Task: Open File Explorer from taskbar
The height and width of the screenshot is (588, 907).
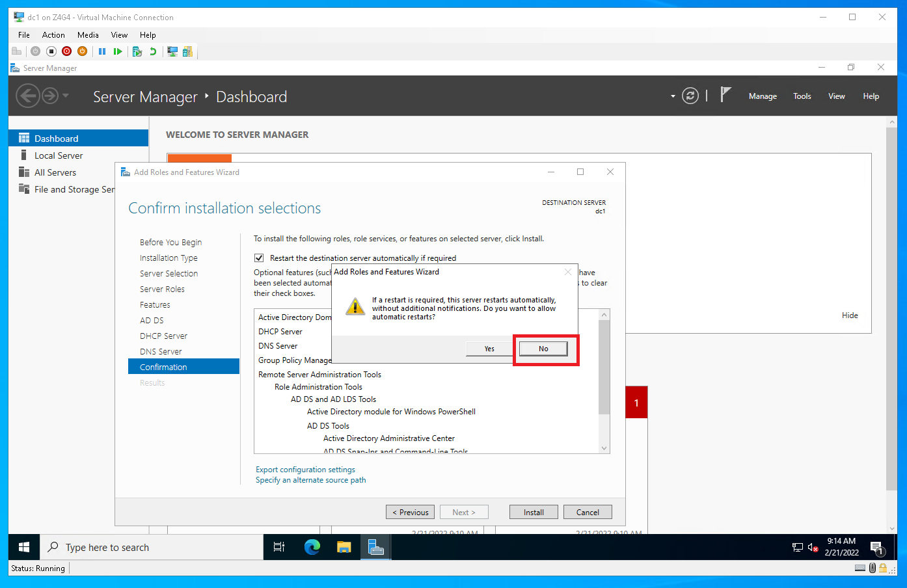Action: coord(344,548)
